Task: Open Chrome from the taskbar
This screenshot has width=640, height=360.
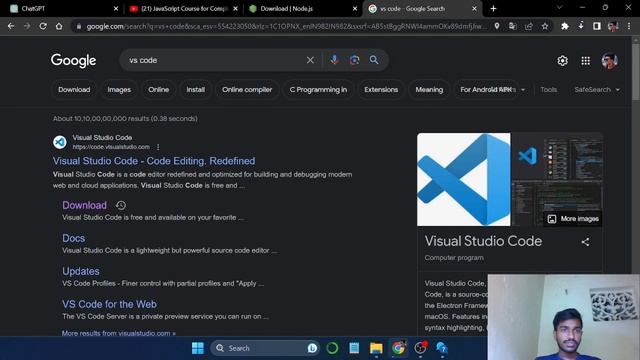Action: pyautogui.click(x=398, y=348)
